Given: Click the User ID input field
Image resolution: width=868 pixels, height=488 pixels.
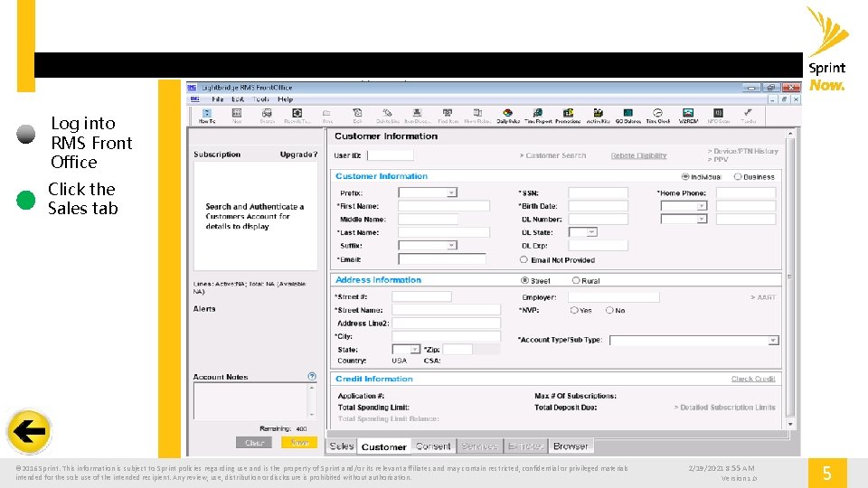Looking at the screenshot, I should tap(391, 155).
